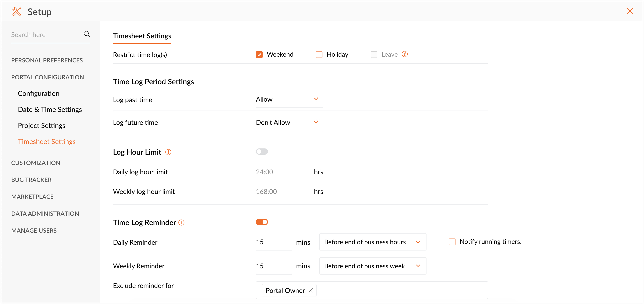
Task: Close the Setup panel
Action: [630, 11]
